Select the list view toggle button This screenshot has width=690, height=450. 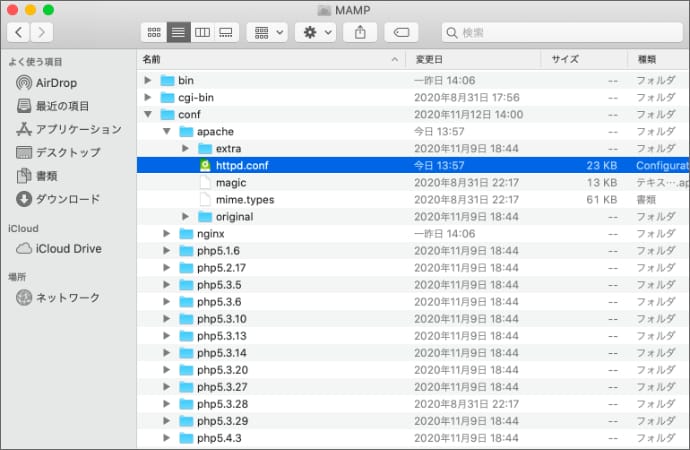(178, 32)
